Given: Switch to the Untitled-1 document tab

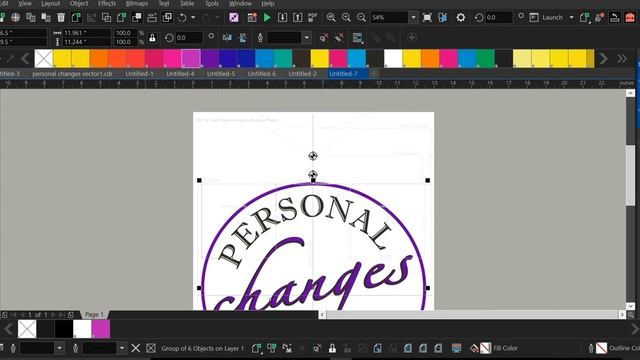Looking at the screenshot, I should 140,74.
